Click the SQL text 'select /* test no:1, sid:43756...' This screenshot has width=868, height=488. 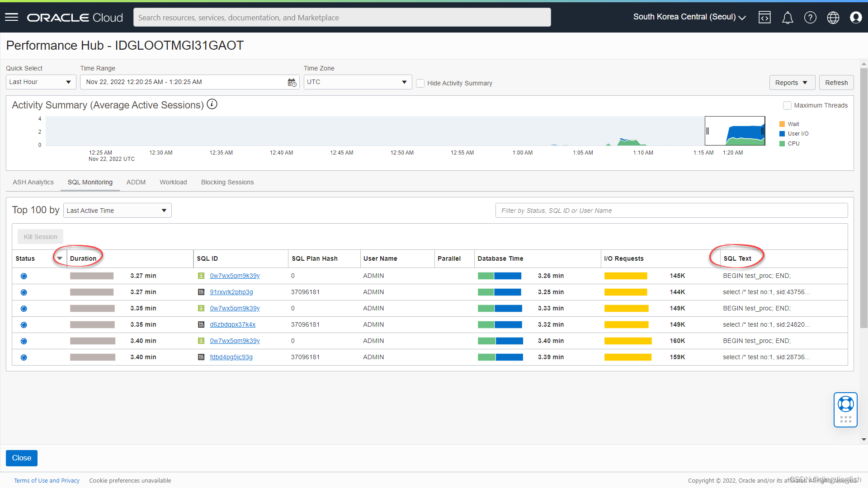point(766,292)
